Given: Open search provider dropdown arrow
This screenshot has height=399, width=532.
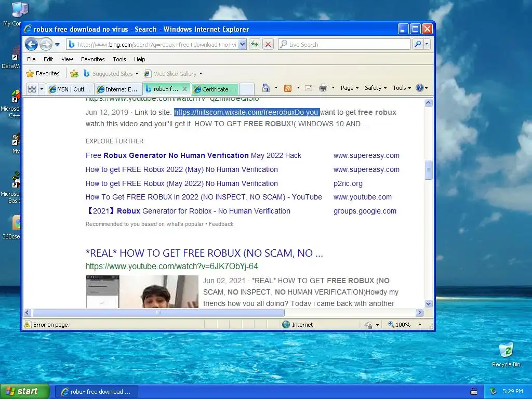Looking at the screenshot, I should point(427,44).
